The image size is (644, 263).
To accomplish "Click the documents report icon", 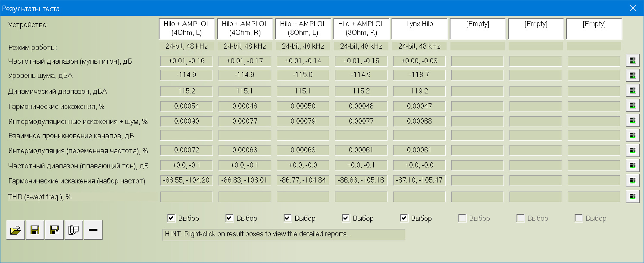I will (x=74, y=230).
